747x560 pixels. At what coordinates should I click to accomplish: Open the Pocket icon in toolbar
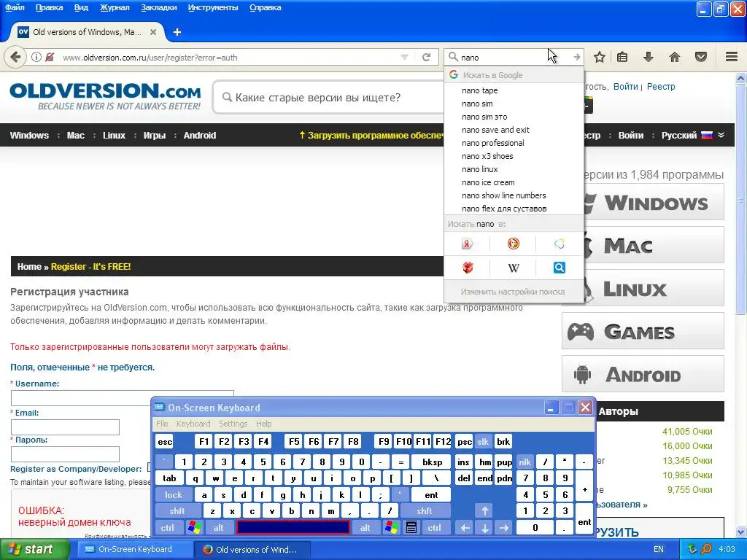point(701,57)
